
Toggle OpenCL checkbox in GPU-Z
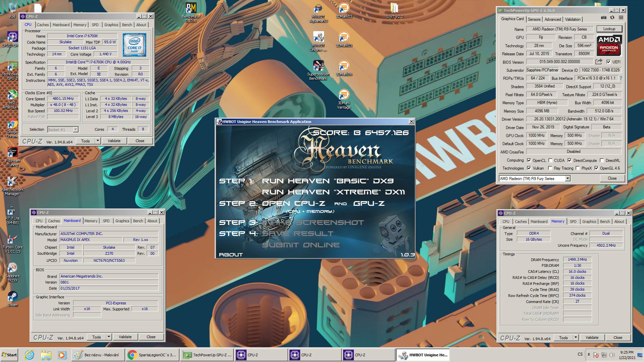click(529, 160)
